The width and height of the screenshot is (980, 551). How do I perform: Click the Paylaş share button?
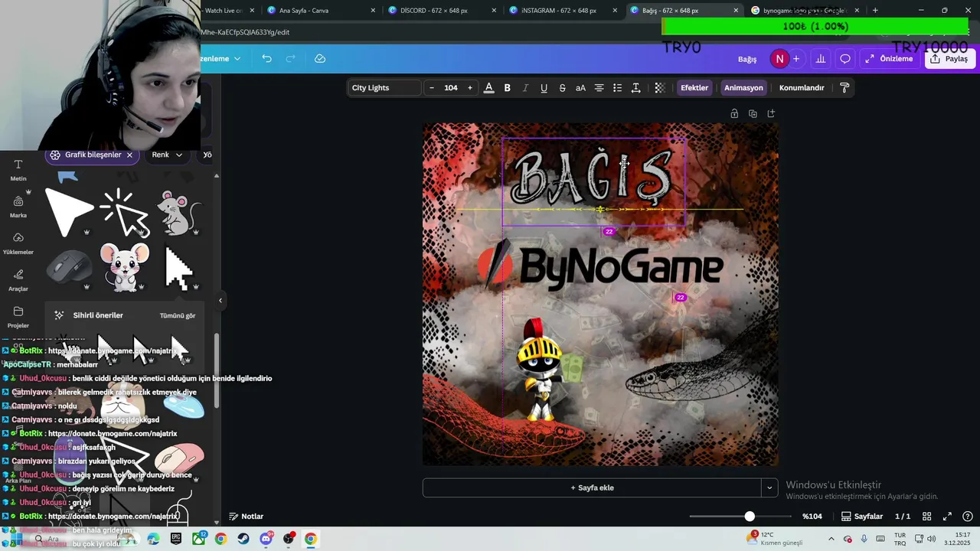[x=949, y=59]
